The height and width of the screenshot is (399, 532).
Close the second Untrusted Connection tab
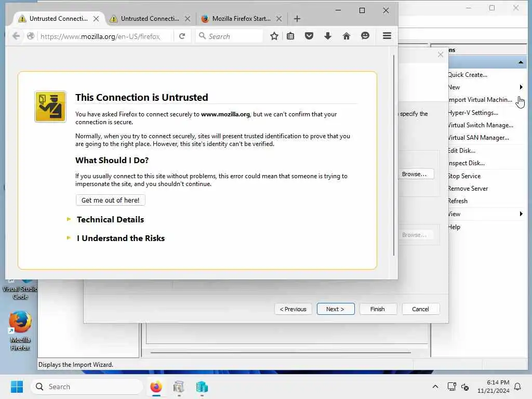[x=188, y=19]
